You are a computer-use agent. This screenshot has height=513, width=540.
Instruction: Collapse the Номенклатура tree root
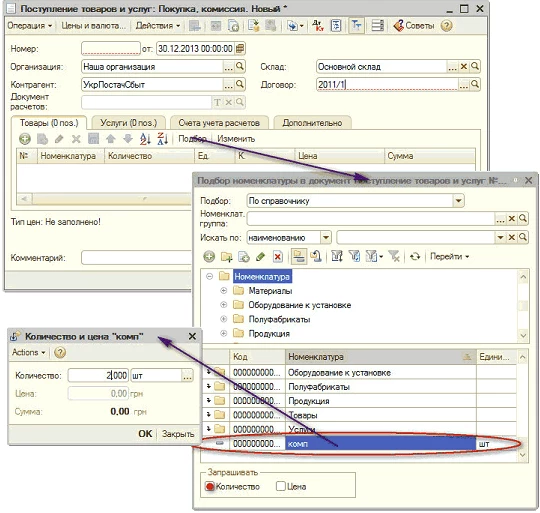[209, 276]
